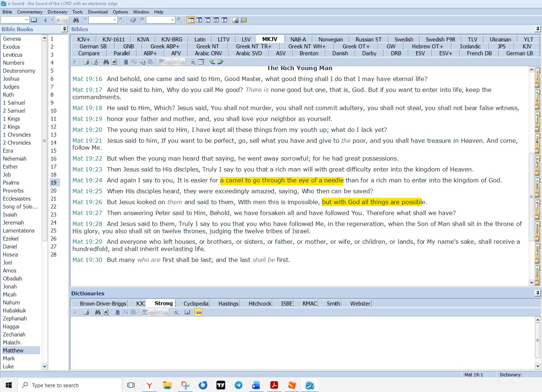Pin the Bible Books panel
The width and height of the screenshot is (542, 392).
tap(65, 29)
